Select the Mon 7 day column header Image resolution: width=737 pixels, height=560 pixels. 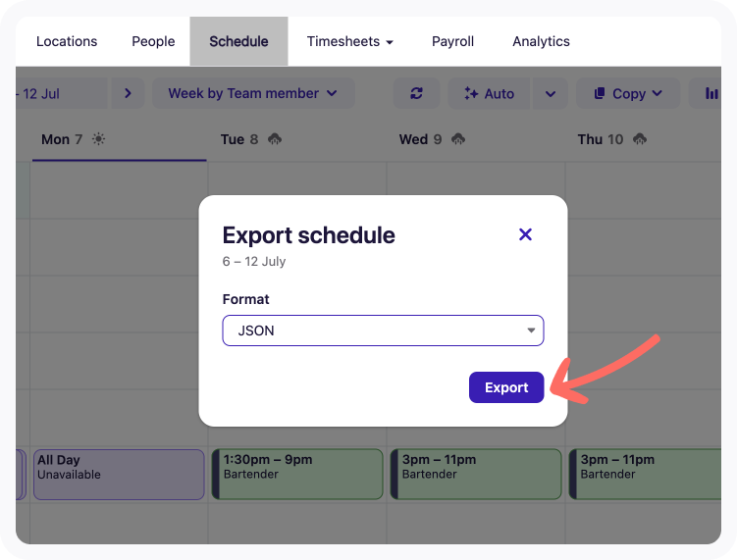63,139
